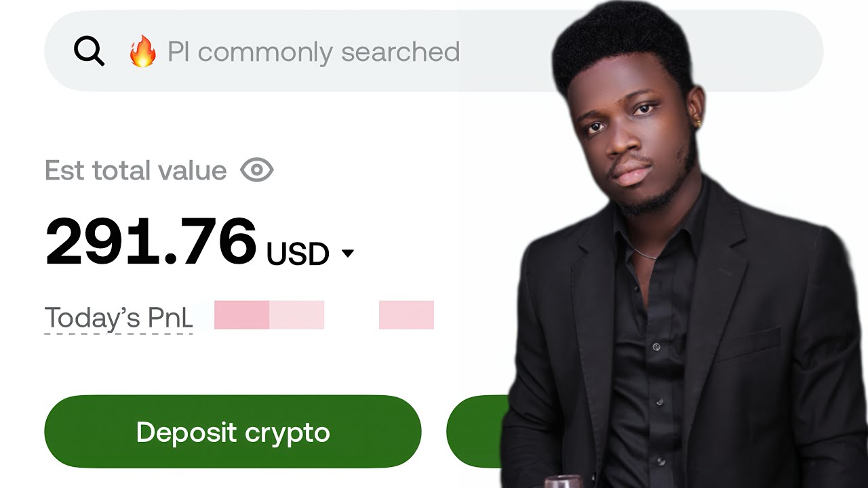
Task: Click the wine glass rim under the blazer
Action: point(564,480)
